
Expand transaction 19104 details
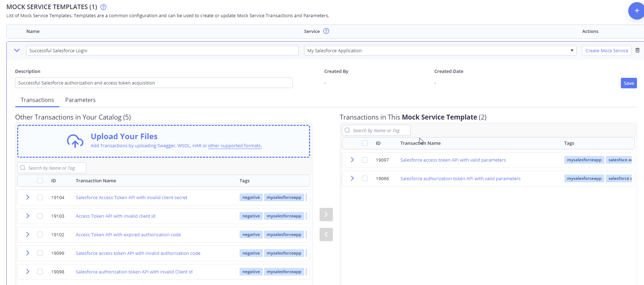[x=28, y=197]
